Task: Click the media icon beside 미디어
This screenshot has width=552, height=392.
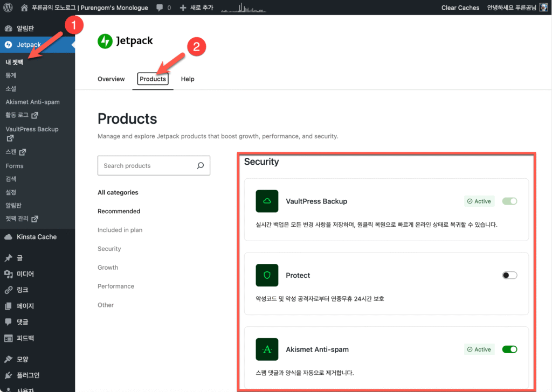Action: pos(9,274)
